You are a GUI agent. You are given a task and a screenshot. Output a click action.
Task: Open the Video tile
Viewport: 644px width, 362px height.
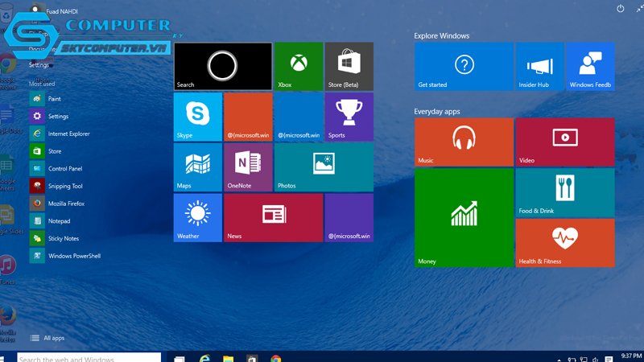(565, 142)
